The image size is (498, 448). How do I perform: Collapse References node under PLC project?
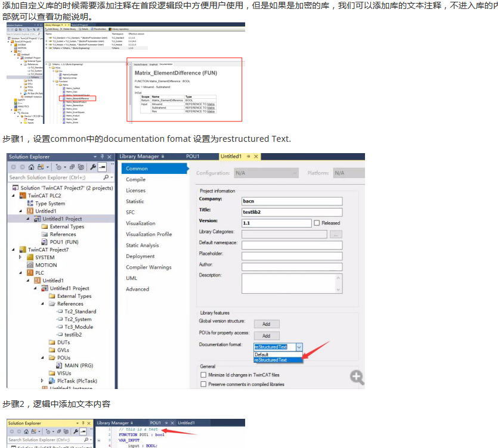click(42, 304)
